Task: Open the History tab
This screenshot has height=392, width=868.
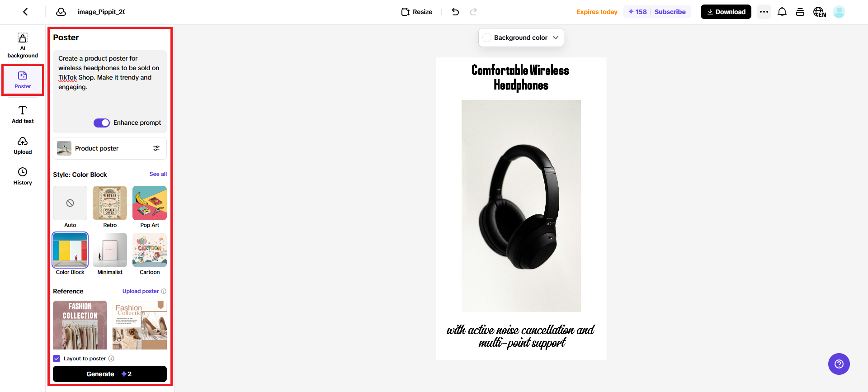Action: pos(23,176)
